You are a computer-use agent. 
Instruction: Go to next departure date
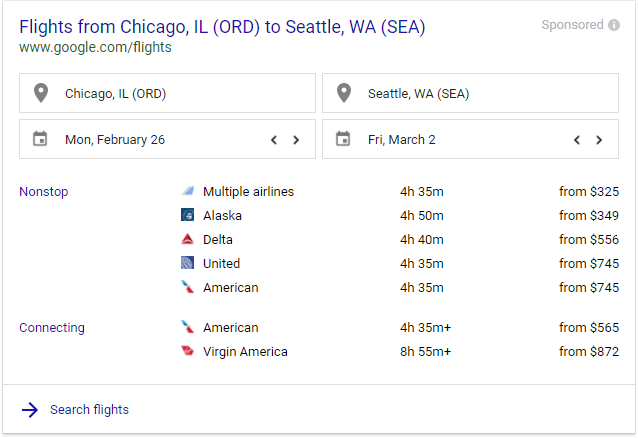296,140
